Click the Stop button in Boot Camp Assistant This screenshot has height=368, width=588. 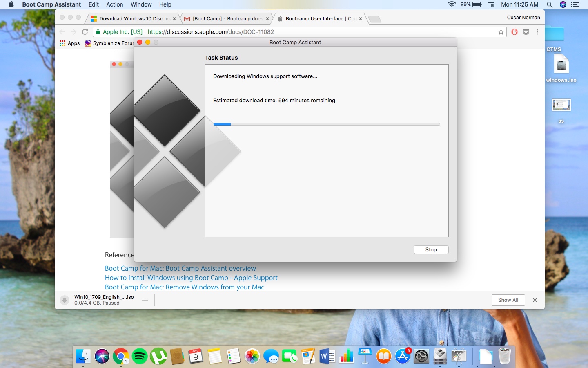pyautogui.click(x=431, y=249)
